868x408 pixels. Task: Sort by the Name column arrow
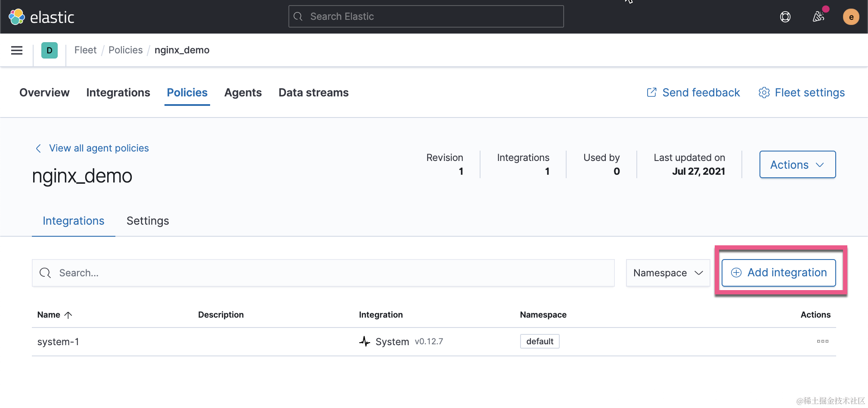click(x=68, y=315)
